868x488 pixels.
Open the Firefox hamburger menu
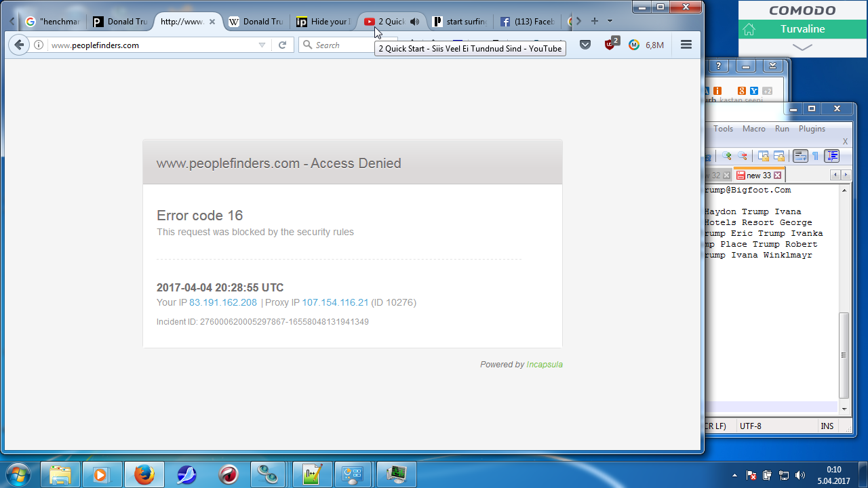[686, 45]
